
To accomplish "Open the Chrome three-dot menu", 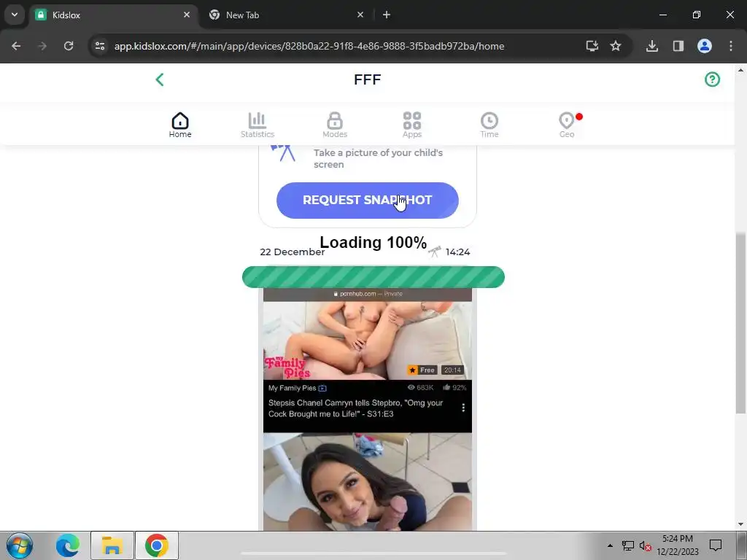I will [x=731, y=46].
